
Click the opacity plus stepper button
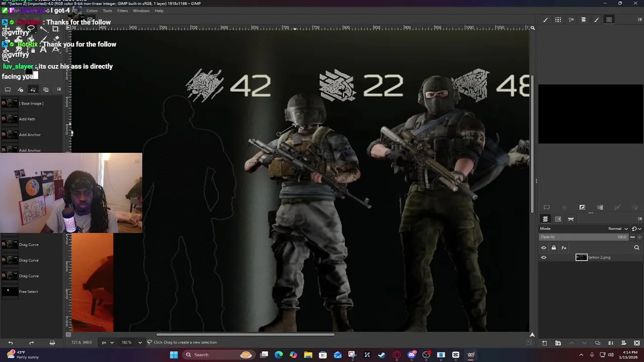click(x=639, y=237)
